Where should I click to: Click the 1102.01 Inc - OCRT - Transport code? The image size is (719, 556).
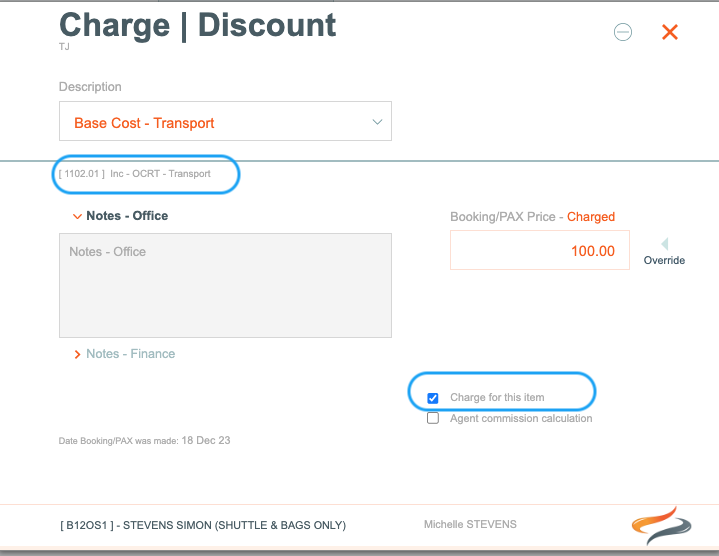click(x=134, y=174)
